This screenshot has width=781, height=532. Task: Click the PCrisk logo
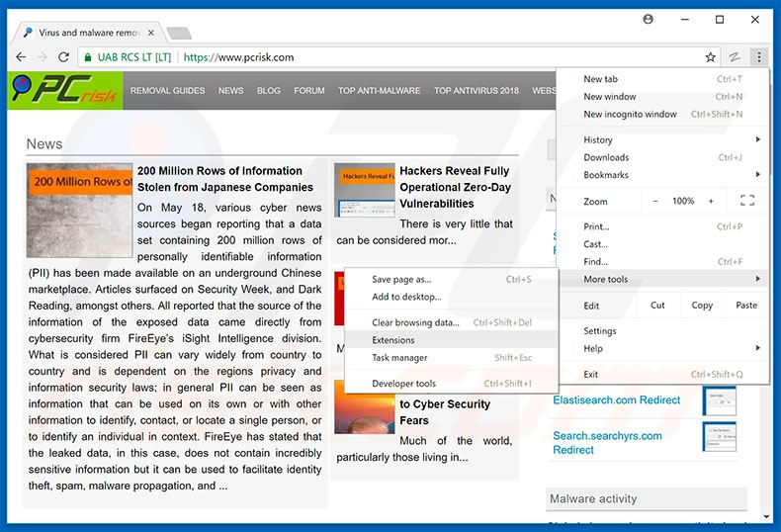pos(65,91)
